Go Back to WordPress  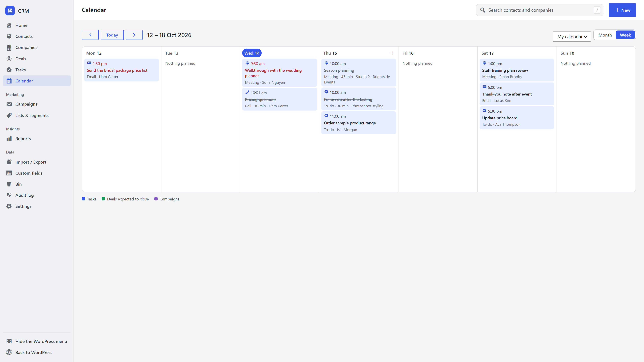pyautogui.click(x=37, y=352)
